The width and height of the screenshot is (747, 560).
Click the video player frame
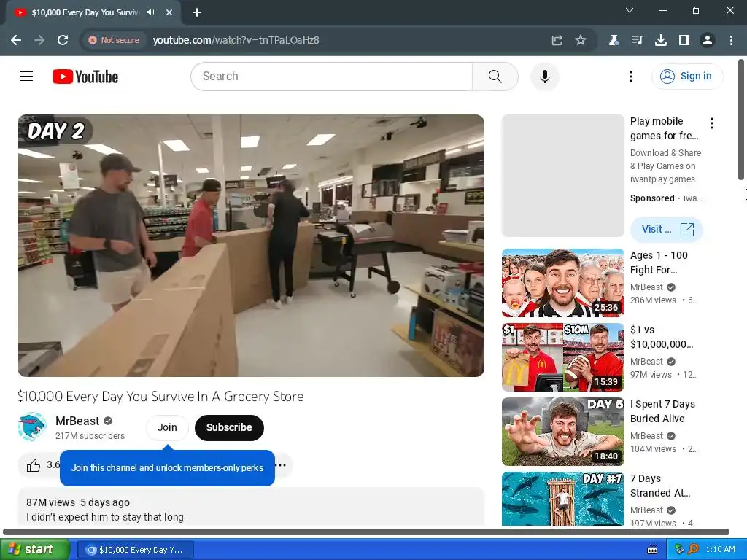pyautogui.click(x=251, y=246)
